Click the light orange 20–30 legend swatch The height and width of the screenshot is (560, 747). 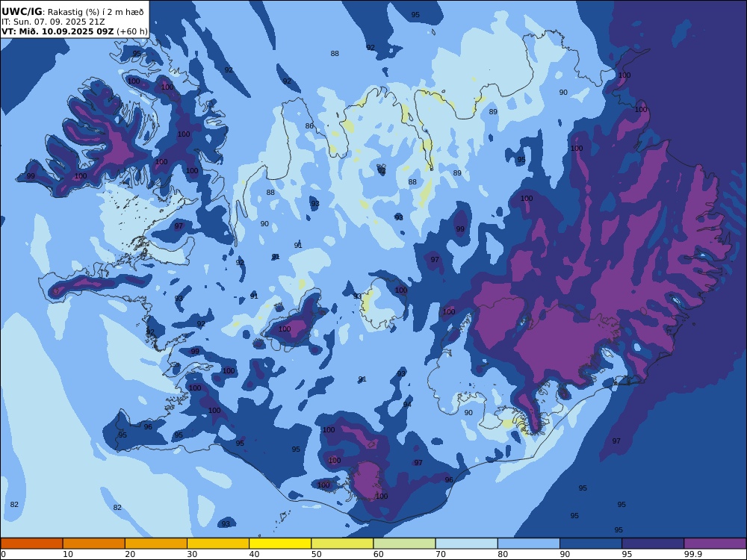156,544
